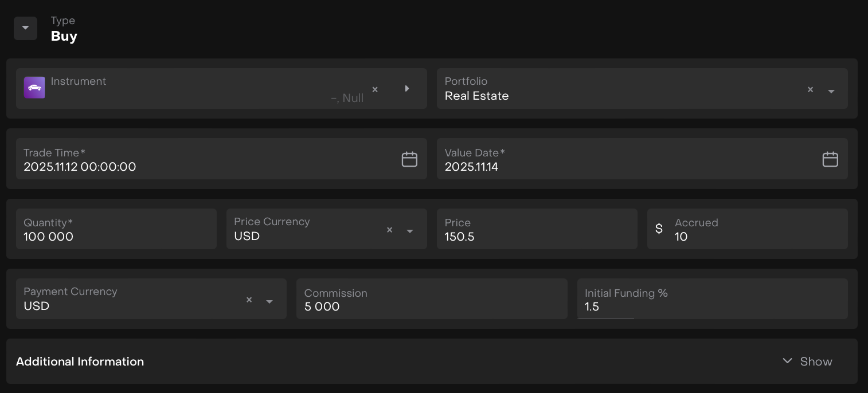
Task: Expand the Portfolio dropdown list
Action: point(831,91)
